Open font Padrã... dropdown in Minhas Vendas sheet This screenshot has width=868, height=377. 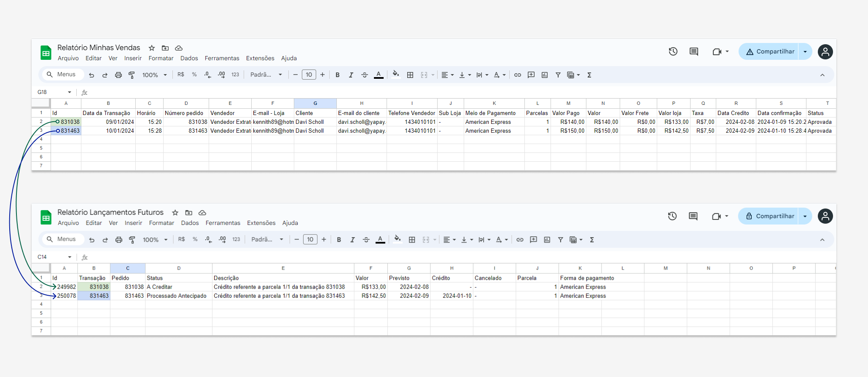[266, 75]
